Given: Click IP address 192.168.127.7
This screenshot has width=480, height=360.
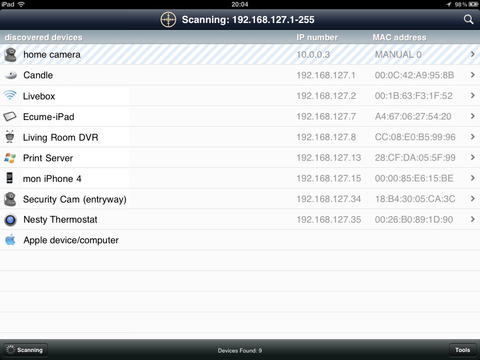Looking at the screenshot, I should [x=326, y=116].
